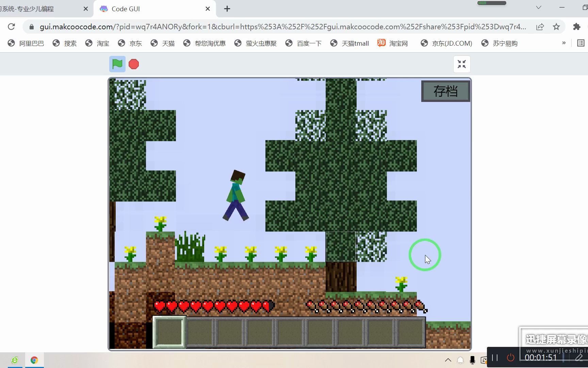The image size is (588, 368).
Task: Open the 天猫tmall bookmark
Action: pos(350,43)
